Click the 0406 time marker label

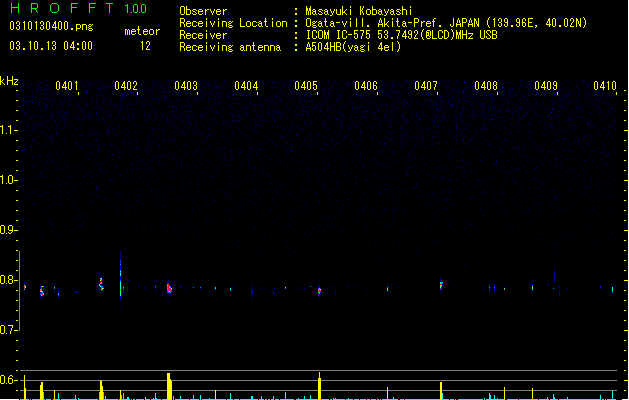(366, 86)
